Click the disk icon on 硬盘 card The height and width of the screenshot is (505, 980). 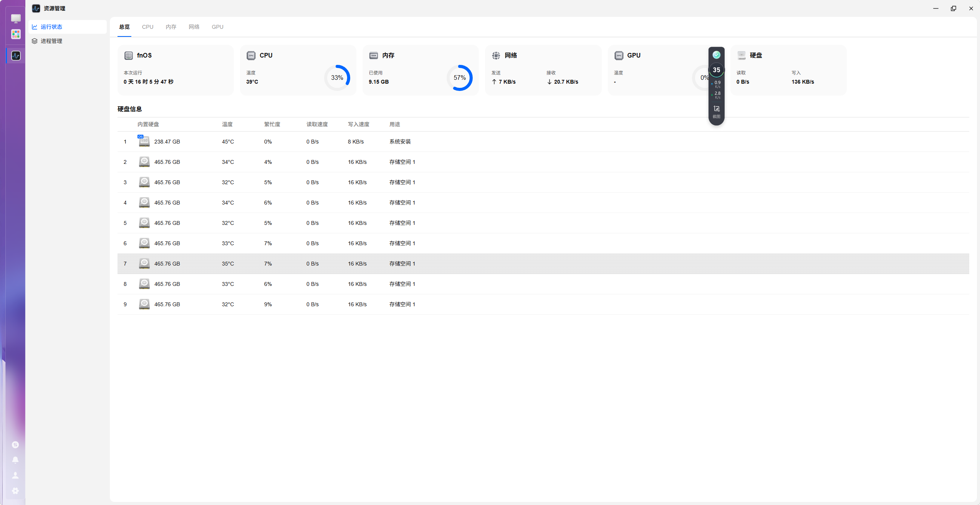(x=742, y=56)
